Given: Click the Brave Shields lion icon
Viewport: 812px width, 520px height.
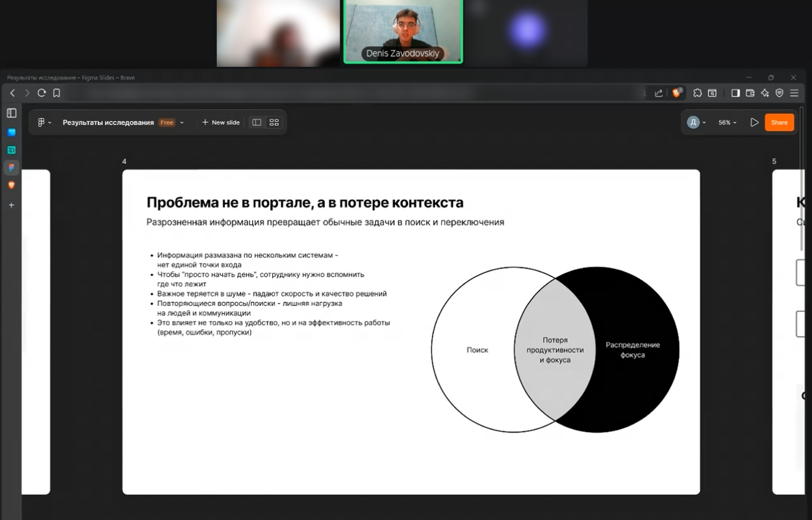Looking at the screenshot, I should (x=676, y=93).
